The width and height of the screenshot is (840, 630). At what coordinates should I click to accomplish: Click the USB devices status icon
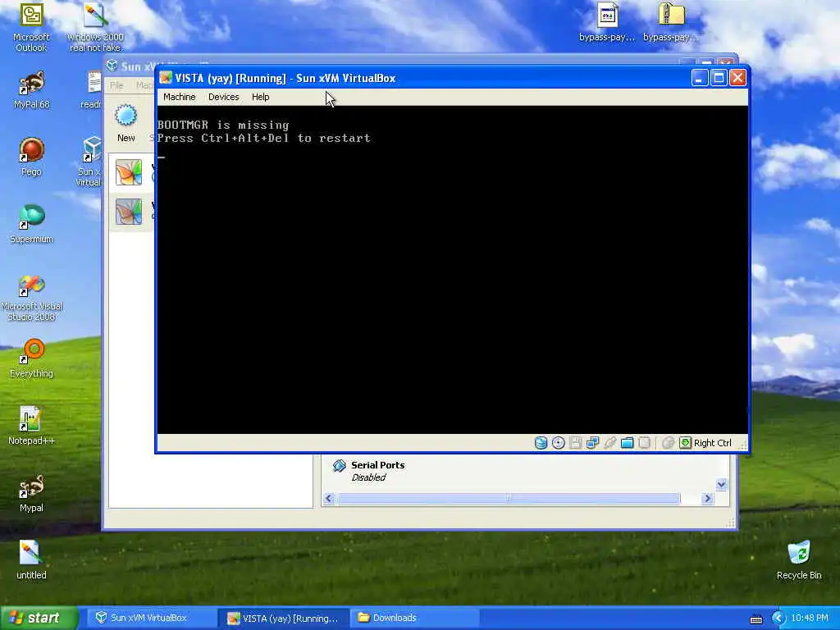tap(609, 443)
